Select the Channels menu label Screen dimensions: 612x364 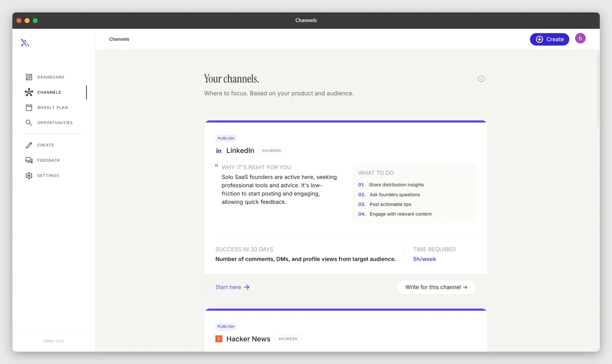pos(49,92)
